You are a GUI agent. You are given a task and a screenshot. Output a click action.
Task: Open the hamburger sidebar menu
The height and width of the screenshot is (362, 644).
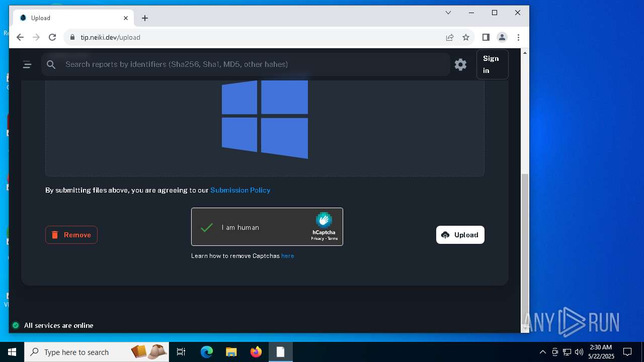pos(27,64)
